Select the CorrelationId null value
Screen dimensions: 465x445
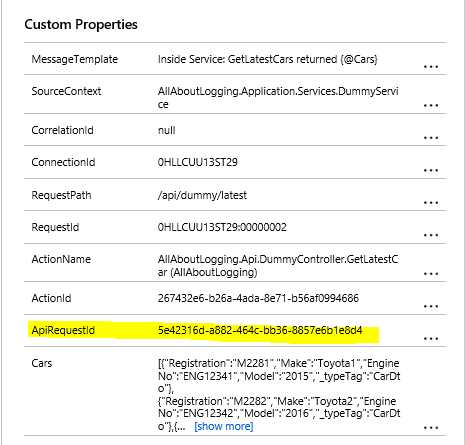point(166,130)
